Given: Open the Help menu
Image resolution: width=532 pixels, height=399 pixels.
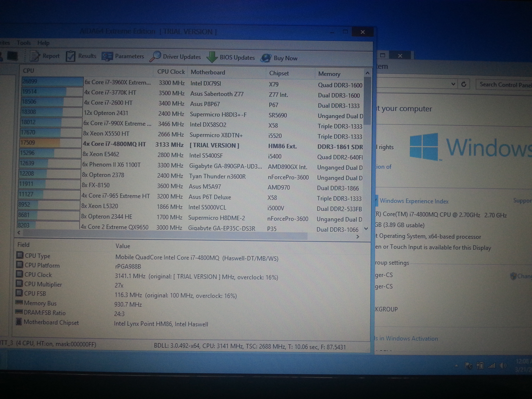Looking at the screenshot, I should (x=43, y=43).
